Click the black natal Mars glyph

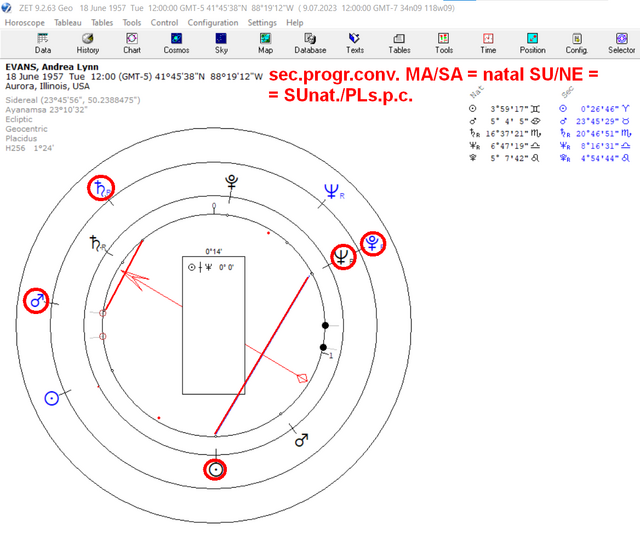coord(301,440)
